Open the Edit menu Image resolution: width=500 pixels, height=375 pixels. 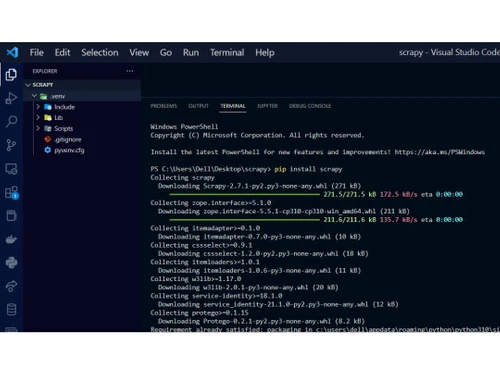pyautogui.click(x=62, y=53)
